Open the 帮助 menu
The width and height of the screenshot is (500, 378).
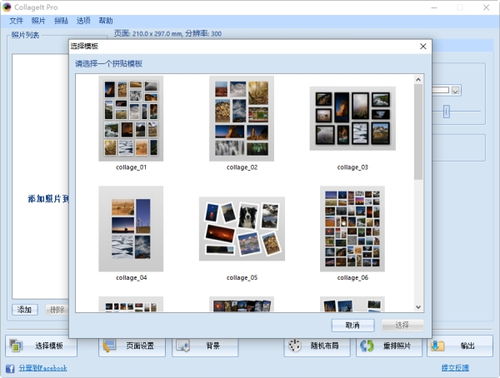tap(106, 21)
